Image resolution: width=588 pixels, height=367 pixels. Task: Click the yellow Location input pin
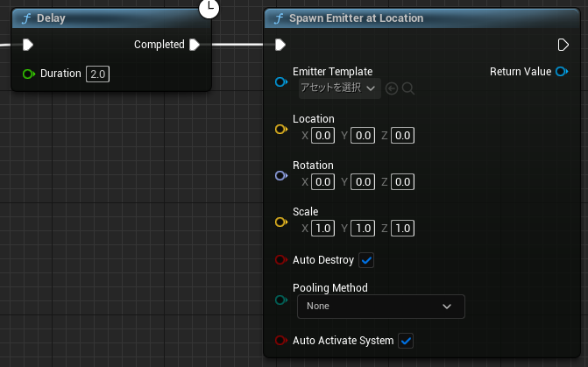(281, 130)
